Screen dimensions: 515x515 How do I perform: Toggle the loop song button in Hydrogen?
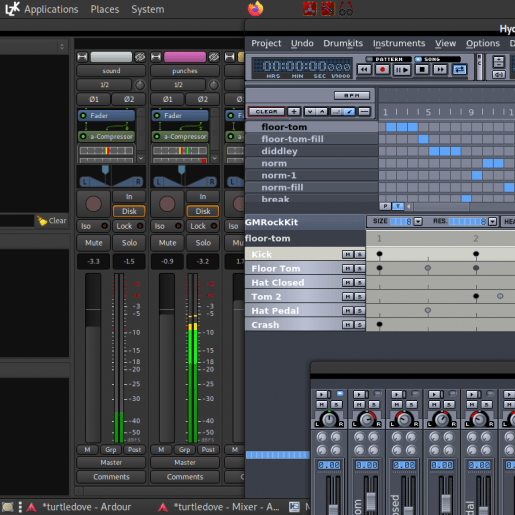(459, 70)
